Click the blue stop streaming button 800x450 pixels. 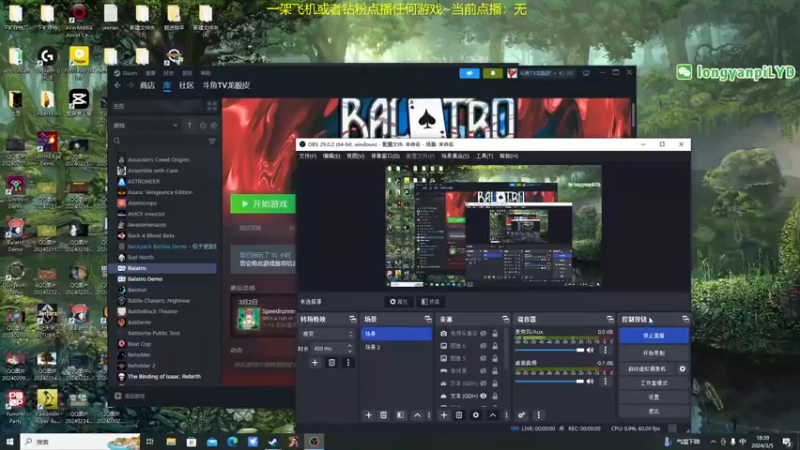pos(654,336)
